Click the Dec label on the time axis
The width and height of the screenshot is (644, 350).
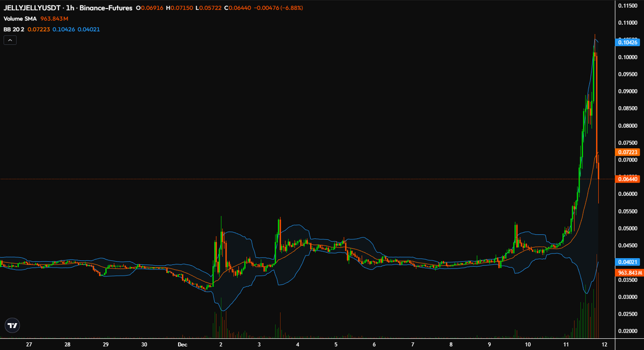[182, 344]
